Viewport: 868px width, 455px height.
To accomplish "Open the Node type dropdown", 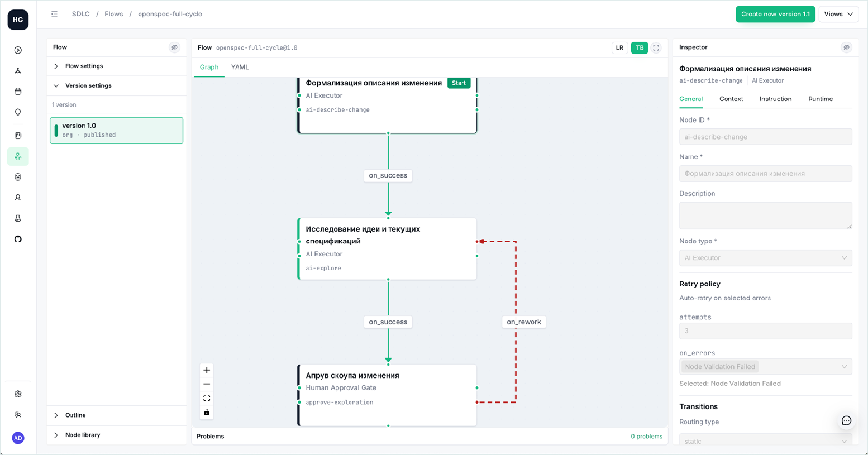I will tap(765, 258).
